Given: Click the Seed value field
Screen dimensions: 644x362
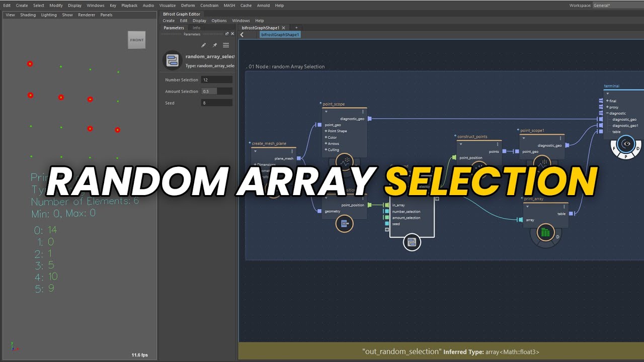Looking at the screenshot, I should 217,103.
